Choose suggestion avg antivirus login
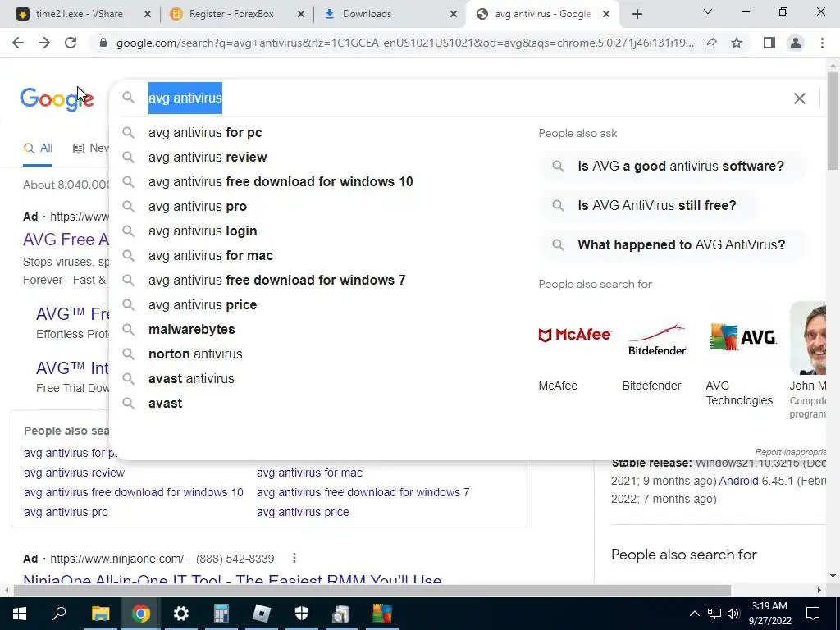This screenshot has width=840, height=630. 203,231
